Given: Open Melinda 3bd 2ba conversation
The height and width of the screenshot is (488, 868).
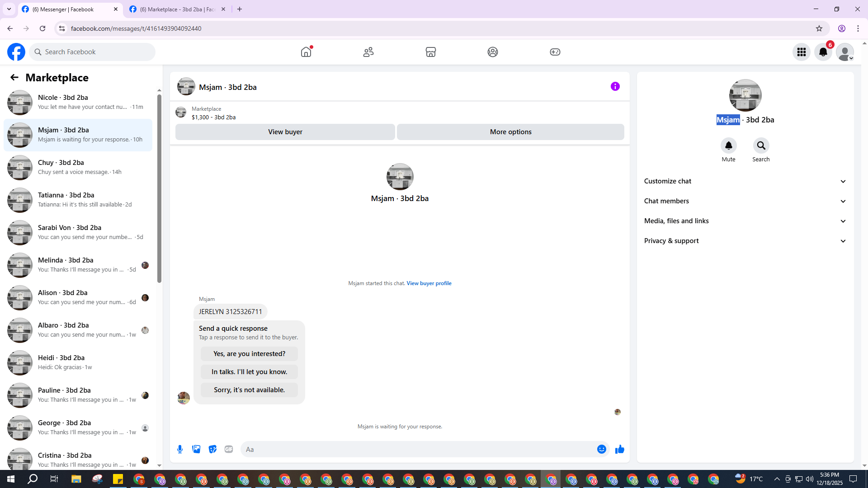Looking at the screenshot, I should click(x=78, y=265).
